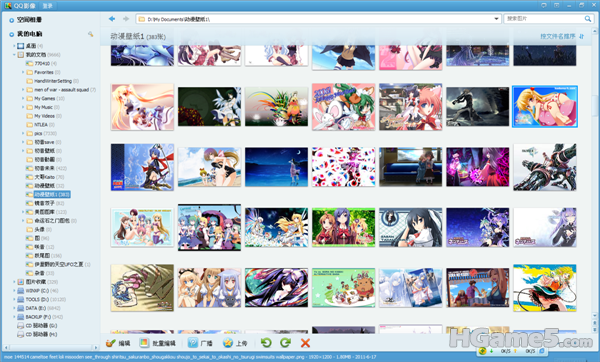Expand the 桌面 tree node
This screenshot has width=600, height=362.
pos(14,46)
